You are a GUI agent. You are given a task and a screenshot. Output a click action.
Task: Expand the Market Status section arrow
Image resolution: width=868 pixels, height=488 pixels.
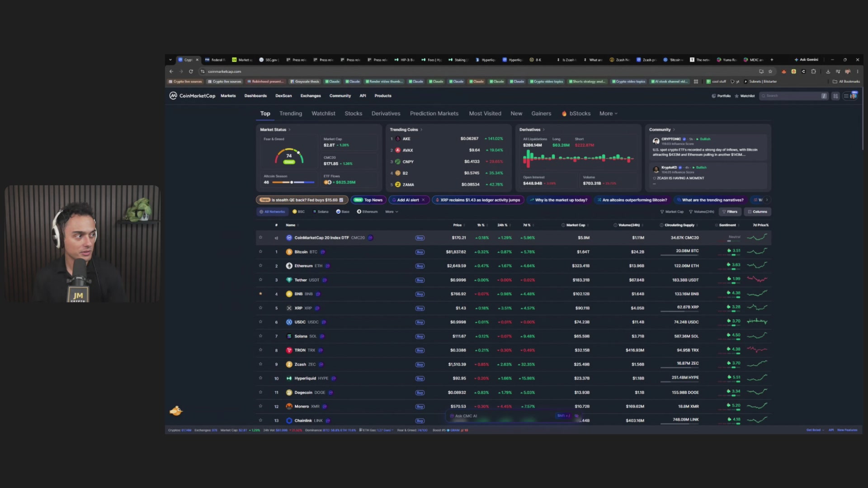click(289, 130)
